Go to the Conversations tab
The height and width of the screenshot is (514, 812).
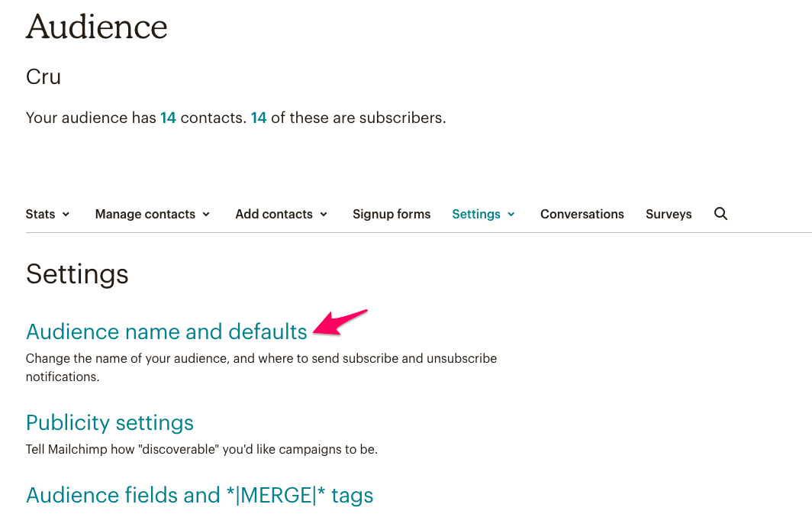(582, 214)
